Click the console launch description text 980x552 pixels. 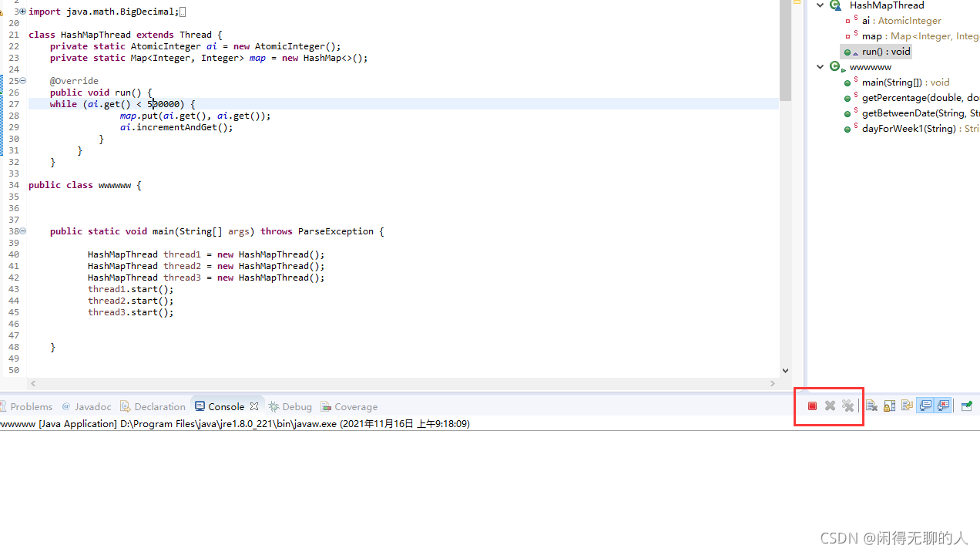coord(235,423)
